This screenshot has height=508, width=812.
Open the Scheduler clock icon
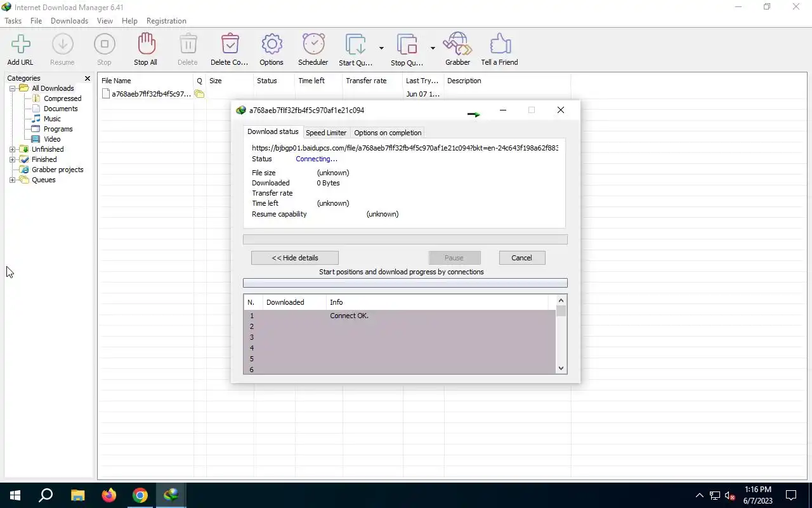point(313,44)
